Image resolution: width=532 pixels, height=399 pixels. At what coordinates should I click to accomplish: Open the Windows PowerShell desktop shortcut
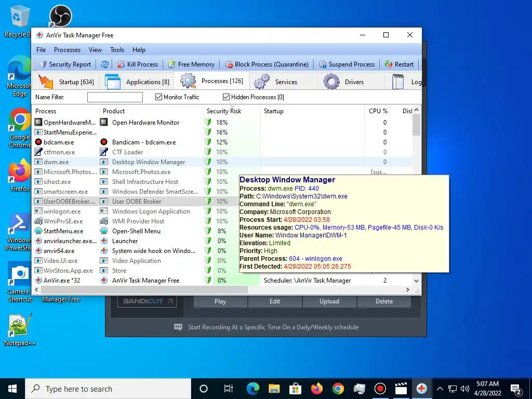(18, 232)
